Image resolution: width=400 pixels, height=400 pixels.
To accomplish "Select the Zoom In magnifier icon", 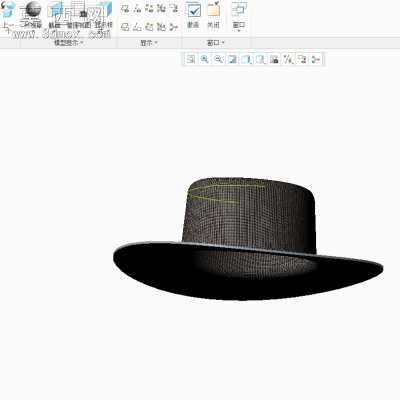I will (204, 60).
